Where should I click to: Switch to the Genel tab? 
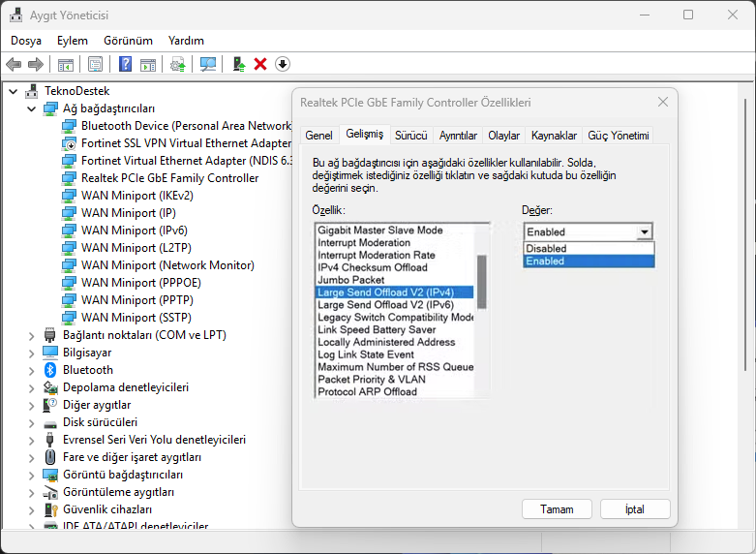click(x=318, y=136)
